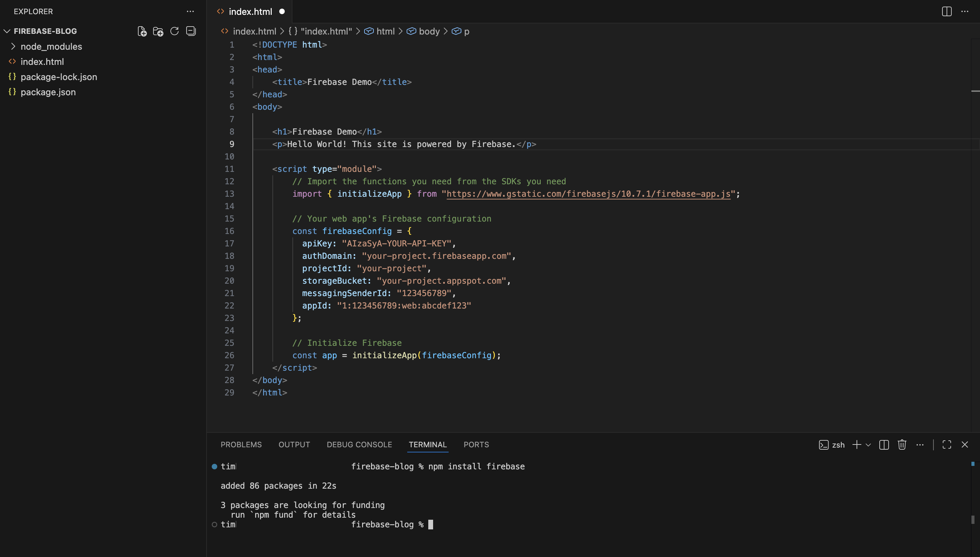
Task: Split the editor to the right
Action: (x=947, y=11)
